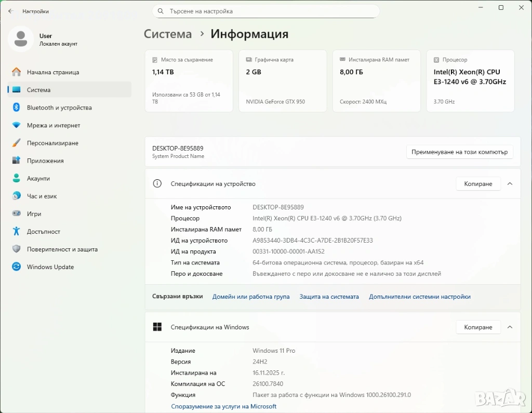Open the Приложения settings page
The image size is (532, 413).
point(45,161)
